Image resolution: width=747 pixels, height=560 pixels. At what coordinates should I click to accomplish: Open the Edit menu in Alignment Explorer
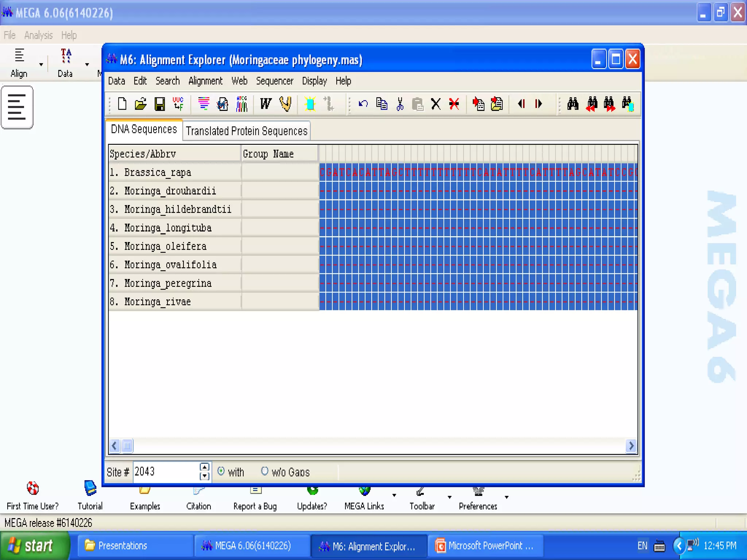tap(140, 81)
